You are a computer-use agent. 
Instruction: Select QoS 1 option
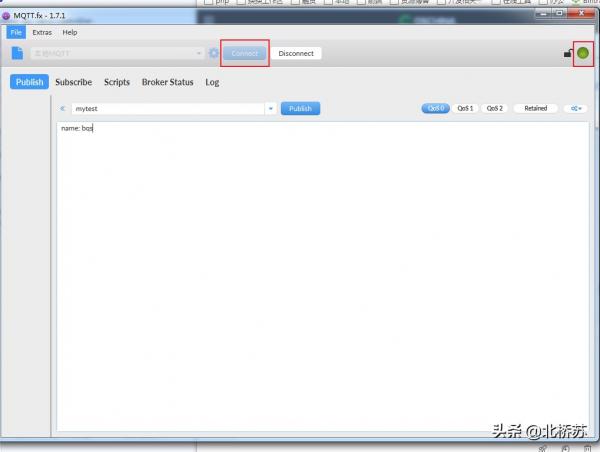point(466,108)
